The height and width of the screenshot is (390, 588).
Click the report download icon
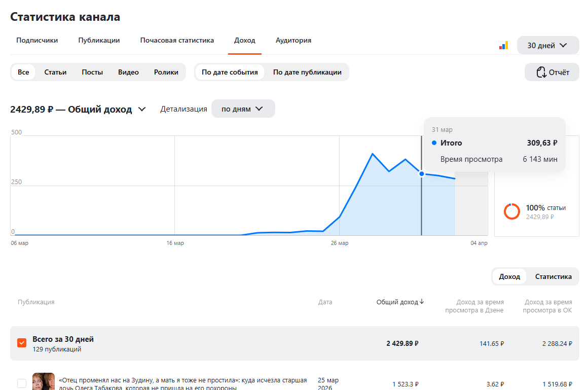(x=541, y=72)
